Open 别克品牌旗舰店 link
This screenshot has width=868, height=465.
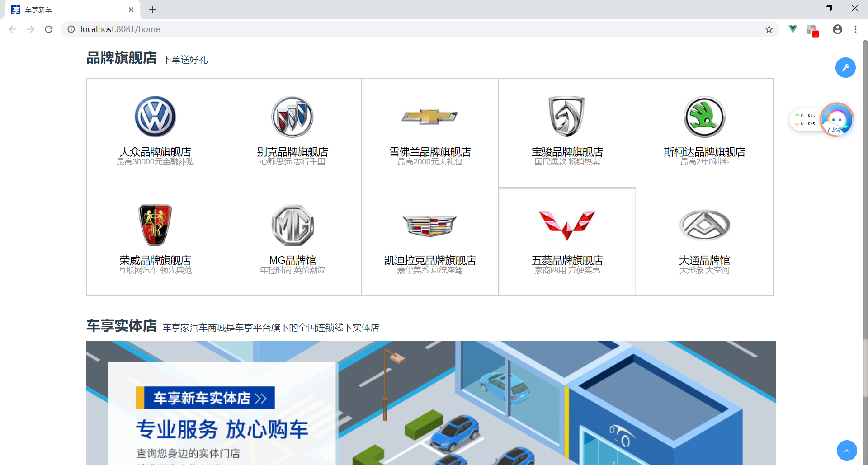pos(292,152)
